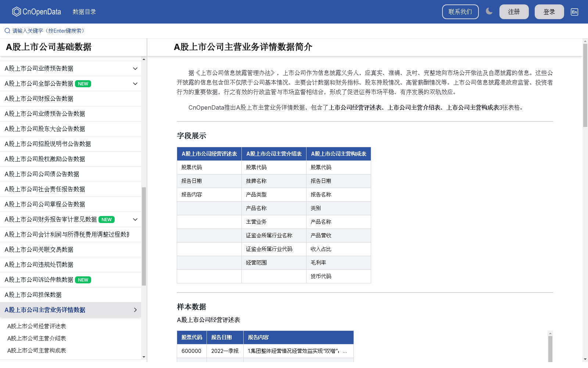
Task: Select A股上市公司担保数据 in the sidebar
Action: coord(33,295)
